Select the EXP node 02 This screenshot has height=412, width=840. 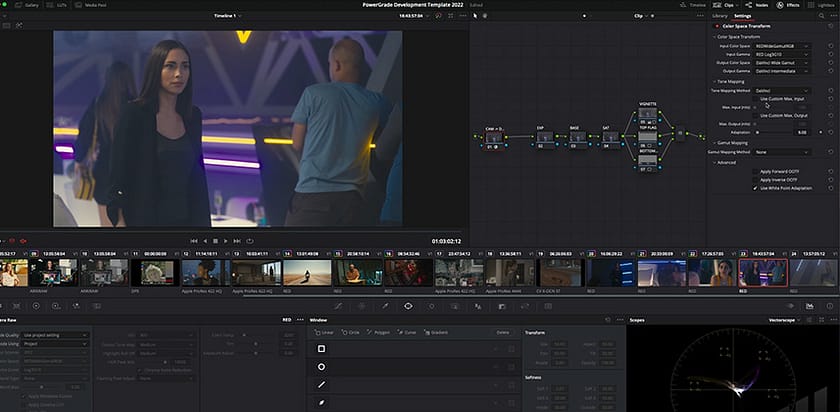544,138
